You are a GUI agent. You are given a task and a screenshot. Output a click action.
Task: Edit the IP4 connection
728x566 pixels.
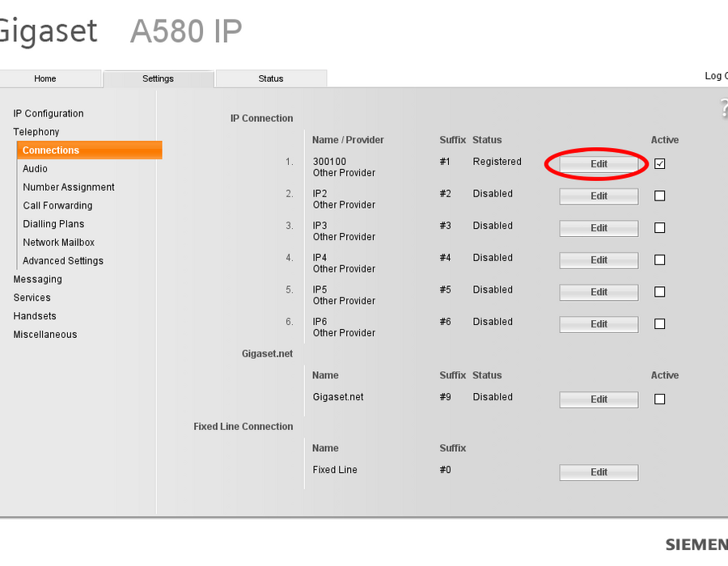(x=599, y=260)
